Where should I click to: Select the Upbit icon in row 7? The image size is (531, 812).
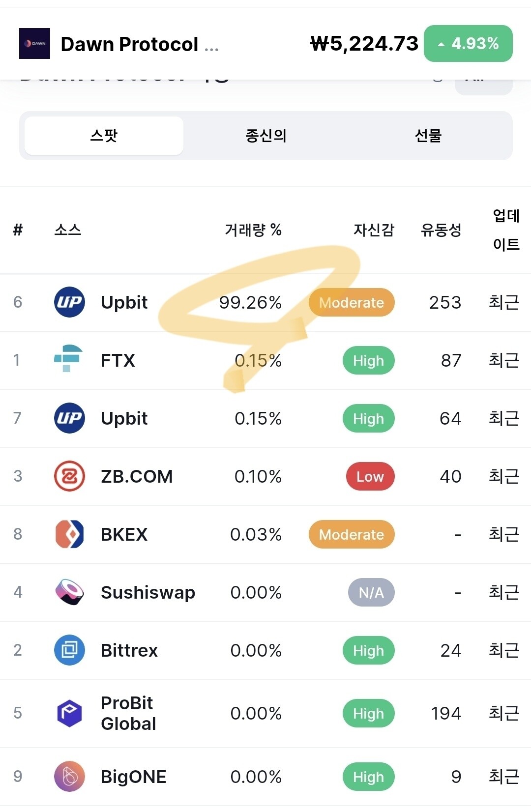click(69, 418)
